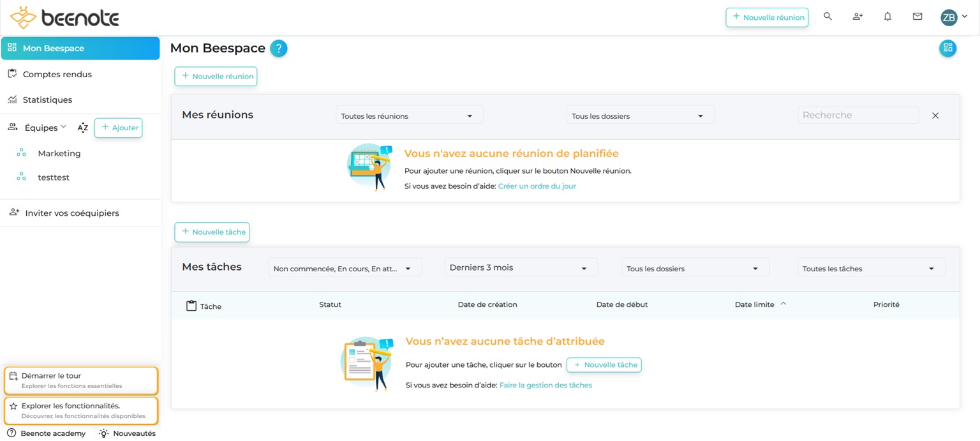Open the Derniers 3 mois dropdown
This screenshot has height=441, width=980.
(521, 268)
